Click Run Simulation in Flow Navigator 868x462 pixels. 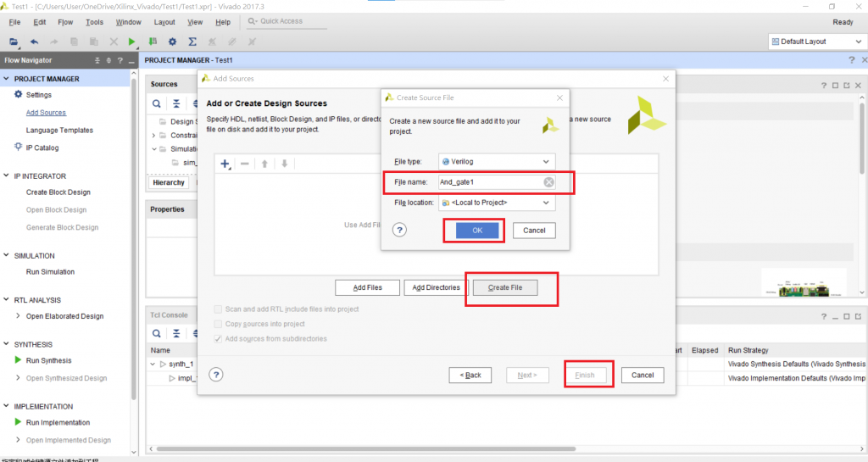[50, 271]
